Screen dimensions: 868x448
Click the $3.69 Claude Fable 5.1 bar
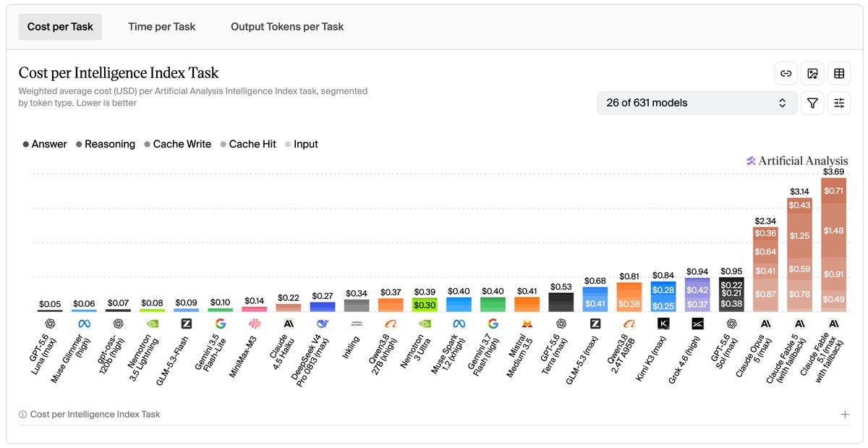tap(833, 245)
